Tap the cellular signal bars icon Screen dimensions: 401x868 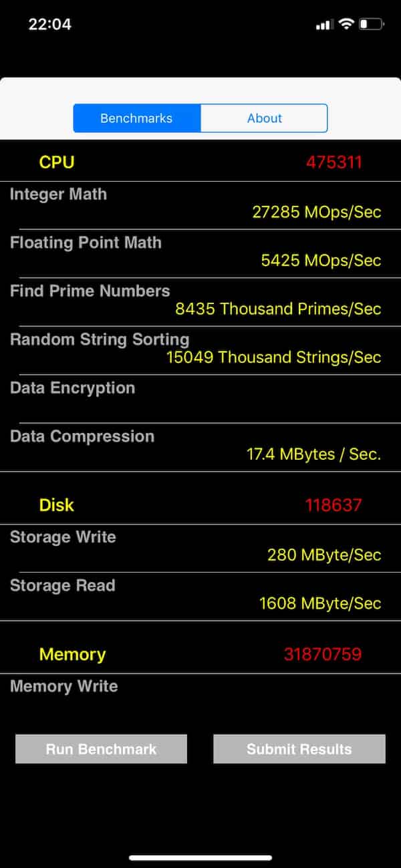click(x=324, y=25)
